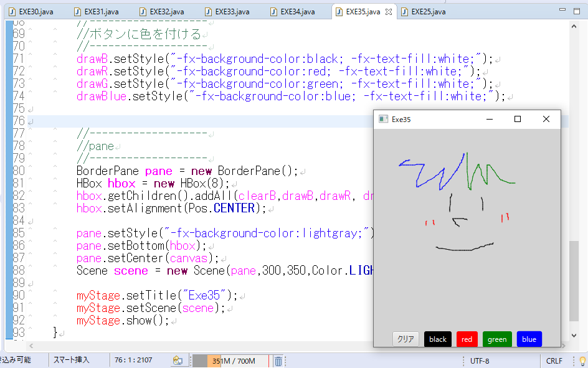Image resolution: width=588 pixels, height=368 pixels.
Task: Click the スマート挿入 insert mode status entry
Action: coord(71,360)
